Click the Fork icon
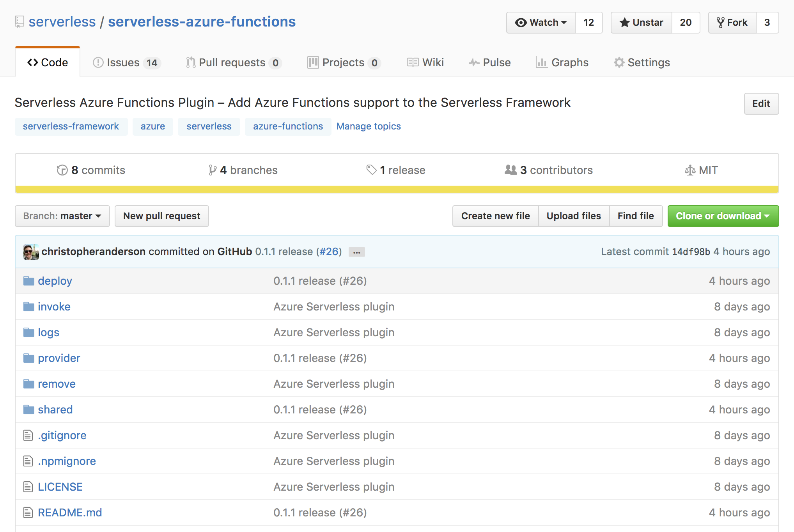794x532 pixels. click(x=721, y=23)
